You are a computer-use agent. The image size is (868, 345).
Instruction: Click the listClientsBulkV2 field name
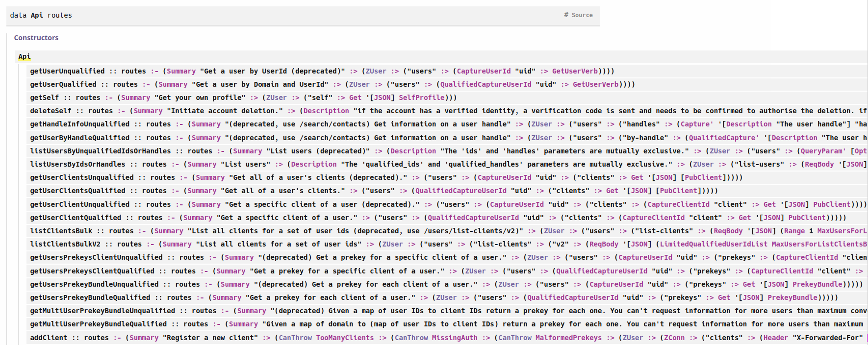(65, 244)
